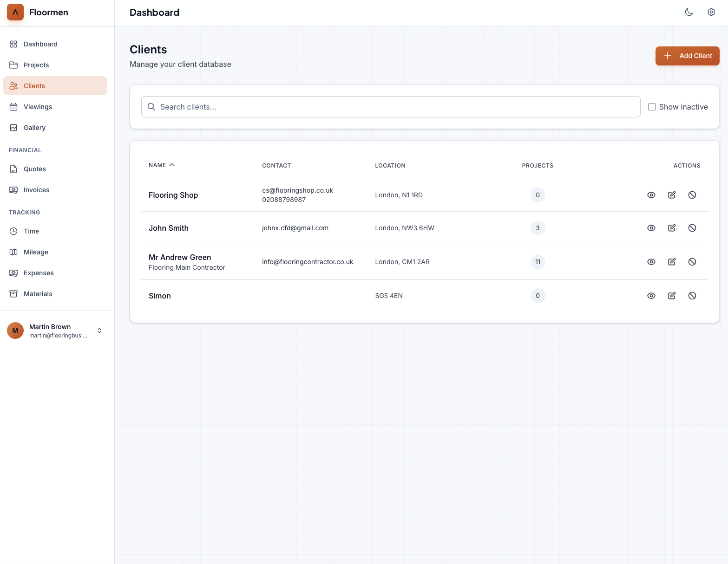Select the Projects folder icon in sidebar
The width and height of the screenshot is (728, 564).
point(13,65)
